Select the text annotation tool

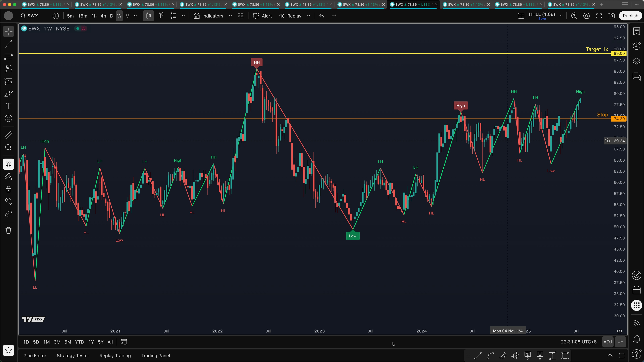(x=9, y=106)
